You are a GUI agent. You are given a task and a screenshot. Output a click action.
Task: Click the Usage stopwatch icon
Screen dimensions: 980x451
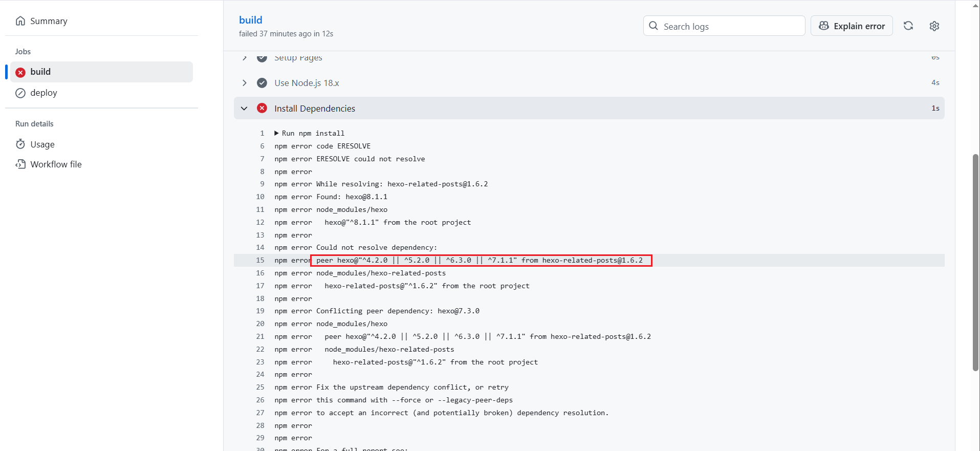pos(20,144)
